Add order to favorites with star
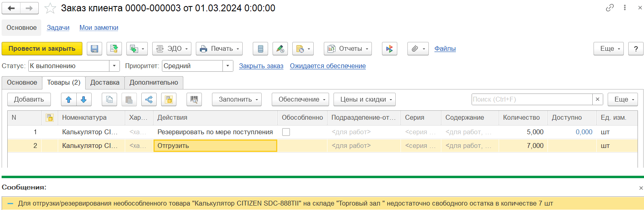This screenshot has width=644, height=210. point(50,8)
